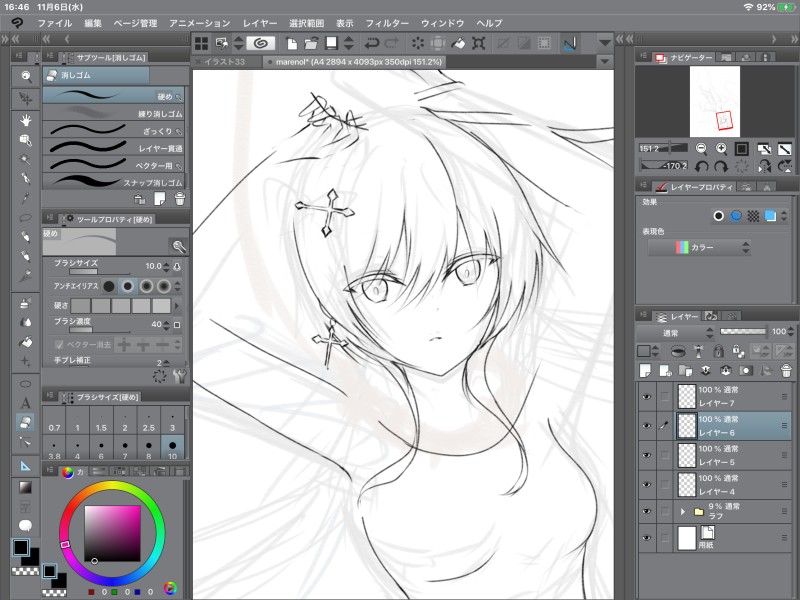The height and width of the screenshot is (600, 800).
Task: Select the Hand move tool
Action: click(x=26, y=120)
